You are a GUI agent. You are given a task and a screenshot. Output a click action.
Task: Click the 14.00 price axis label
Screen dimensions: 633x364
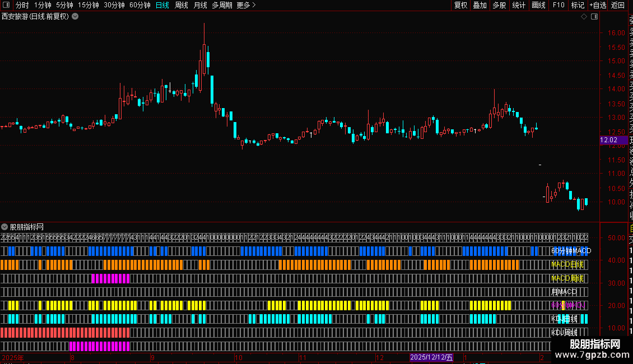point(616,89)
